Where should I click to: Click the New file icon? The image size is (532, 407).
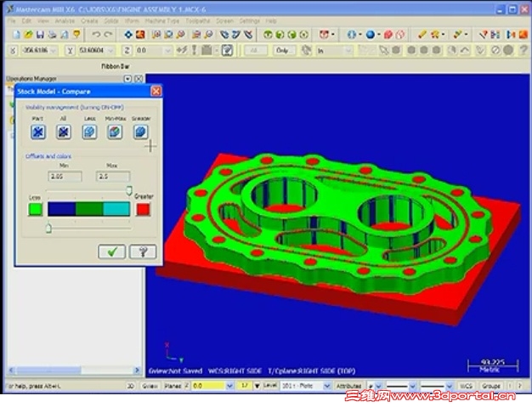coord(16,34)
